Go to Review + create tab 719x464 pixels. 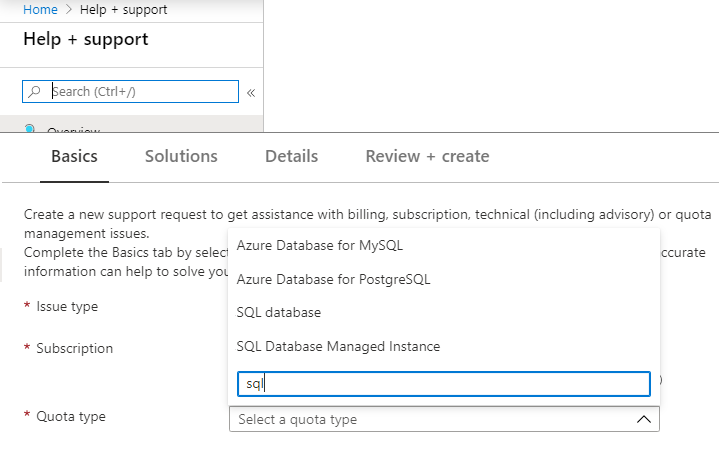pos(427,156)
